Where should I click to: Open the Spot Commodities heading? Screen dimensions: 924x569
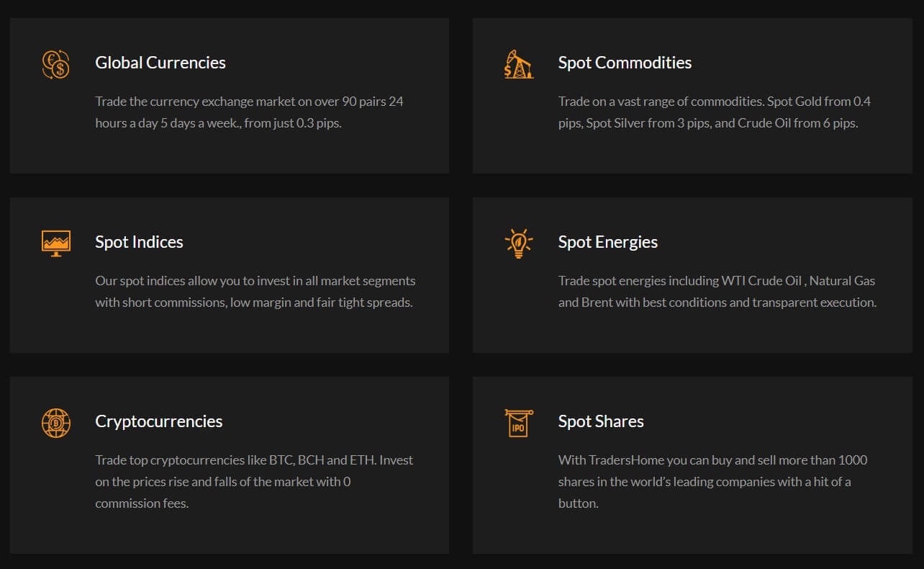click(625, 63)
